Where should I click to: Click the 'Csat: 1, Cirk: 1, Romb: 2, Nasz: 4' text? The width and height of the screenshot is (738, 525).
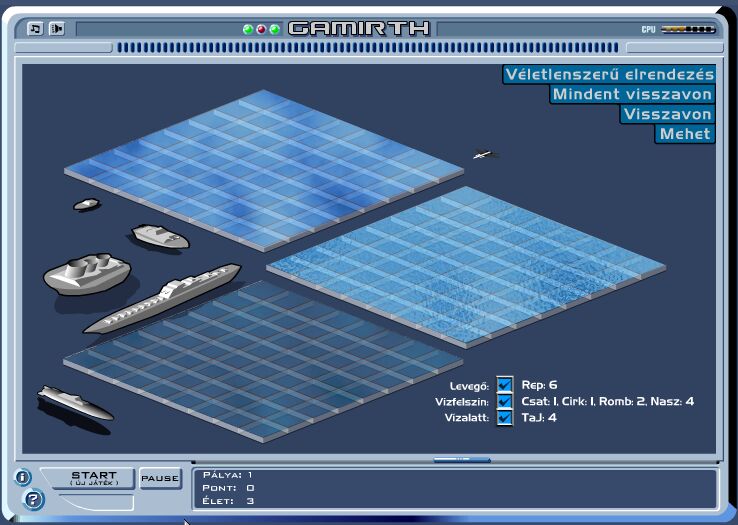608,401
